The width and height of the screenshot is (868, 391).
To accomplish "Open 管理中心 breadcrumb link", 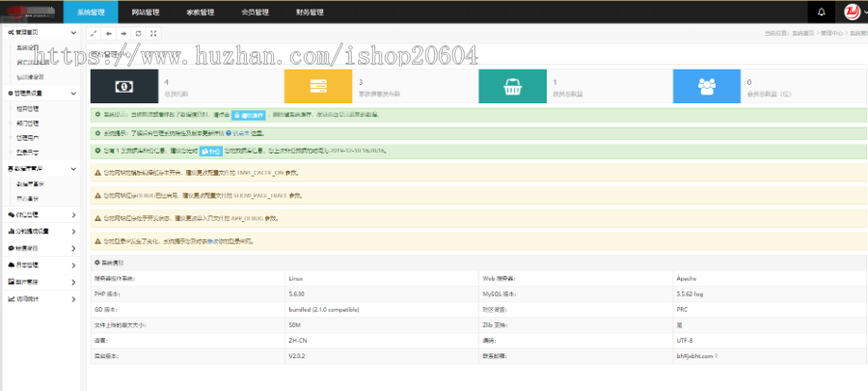I will pyautogui.click(x=831, y=34).
